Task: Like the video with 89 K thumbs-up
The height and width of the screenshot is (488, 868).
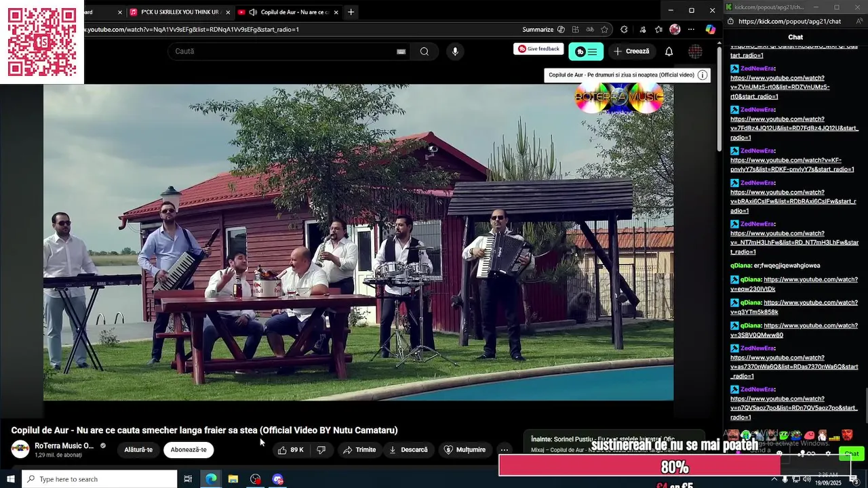Action: coord(291,450)
